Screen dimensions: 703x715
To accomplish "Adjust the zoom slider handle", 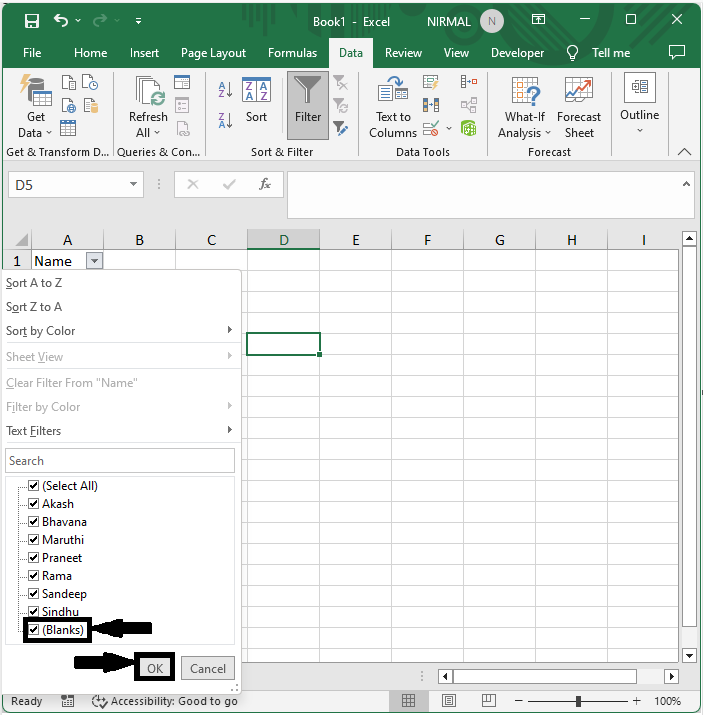I will 578,700.
